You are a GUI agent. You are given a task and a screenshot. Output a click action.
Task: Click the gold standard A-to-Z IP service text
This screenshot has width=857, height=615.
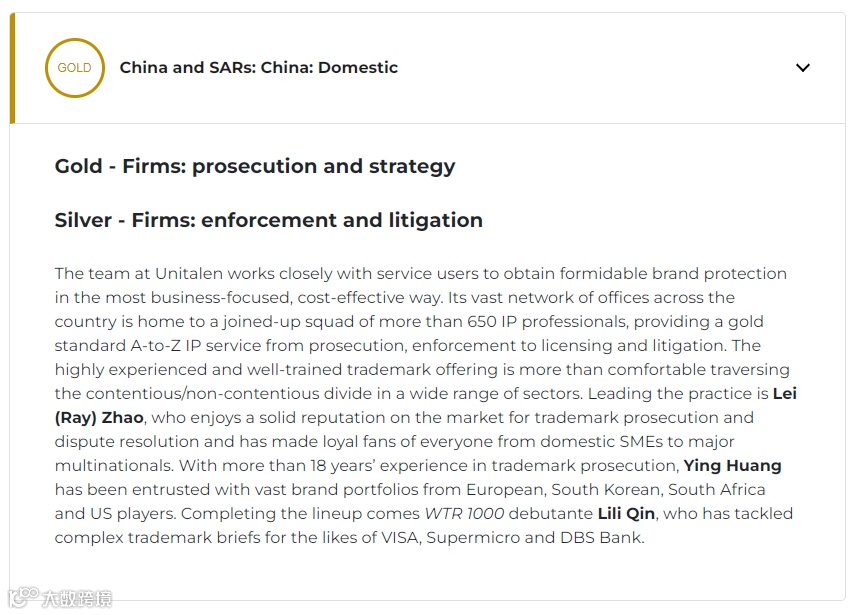point(206,345)
